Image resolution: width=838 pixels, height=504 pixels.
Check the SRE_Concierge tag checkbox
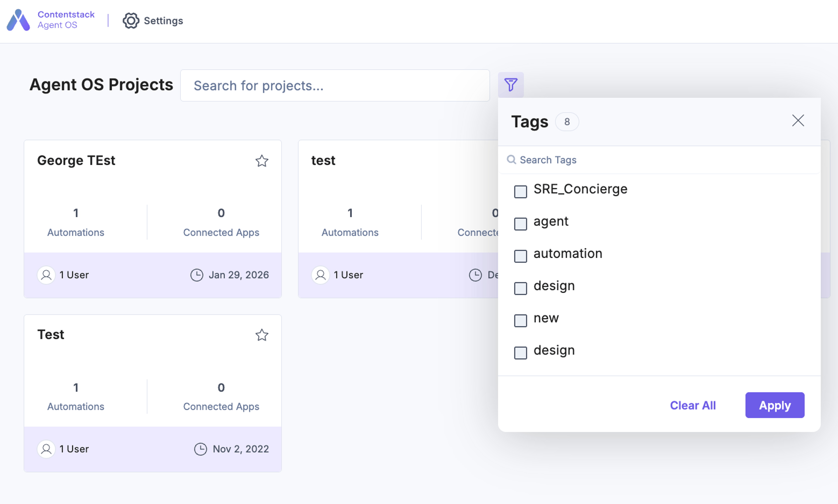(x=520, y=191)
